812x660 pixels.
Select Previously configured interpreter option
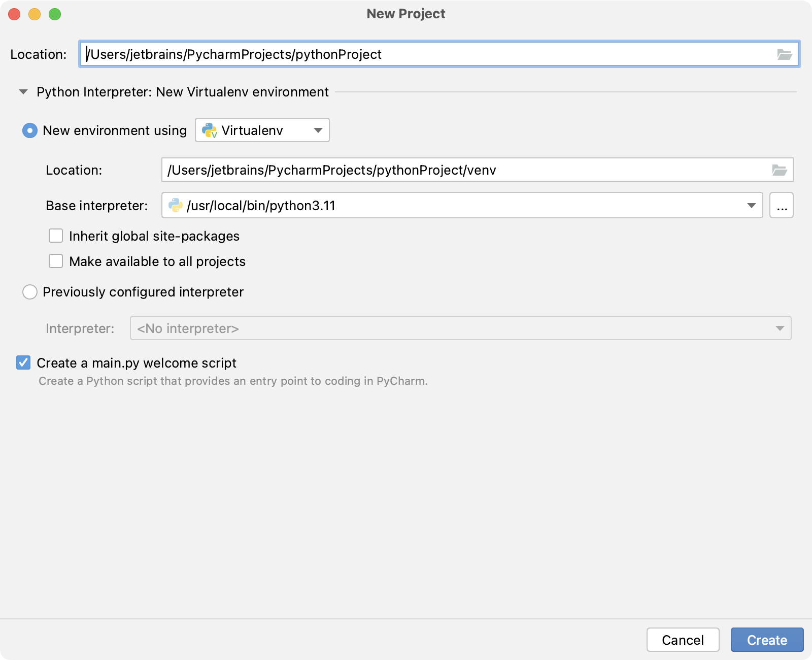[30, 292]
